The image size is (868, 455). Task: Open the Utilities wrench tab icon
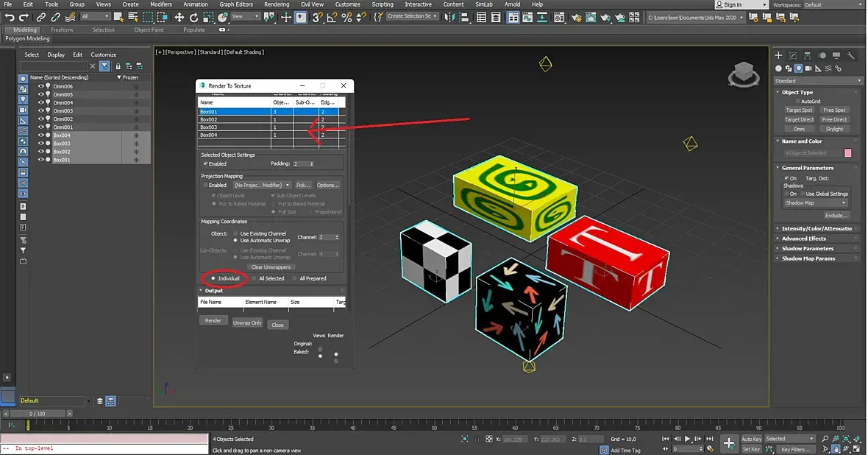[851, 55]
